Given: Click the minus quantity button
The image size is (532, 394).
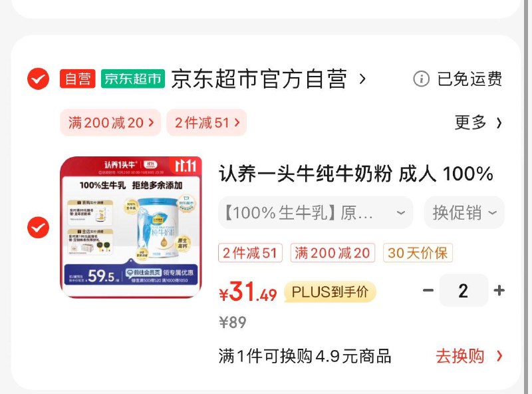Looking at the screenshot, I should click(x=428, y=290).
